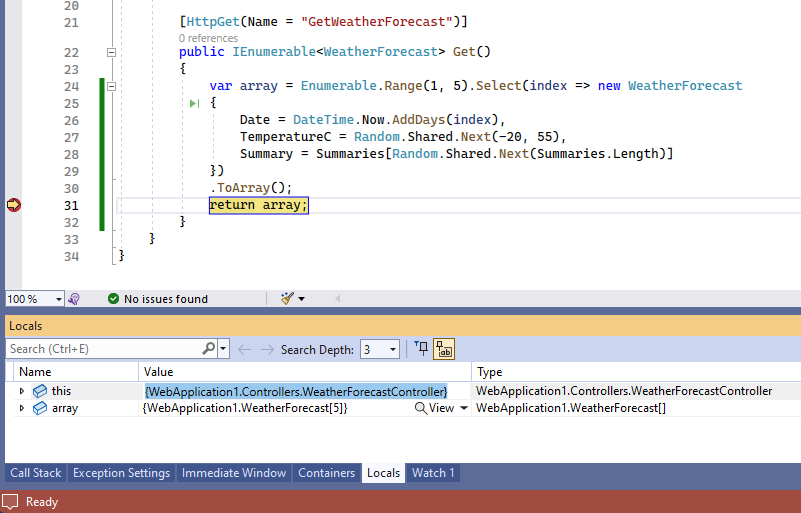
Task: Click the code health indicator icon beside zoom
Action: 74,299
